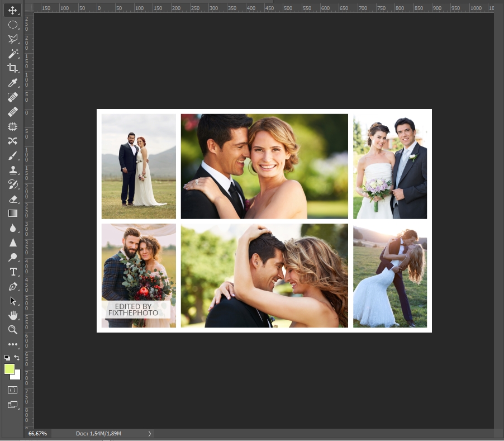504x441 pixels.
Task: Select the Crop tool
Action: (x=12, y=68)
